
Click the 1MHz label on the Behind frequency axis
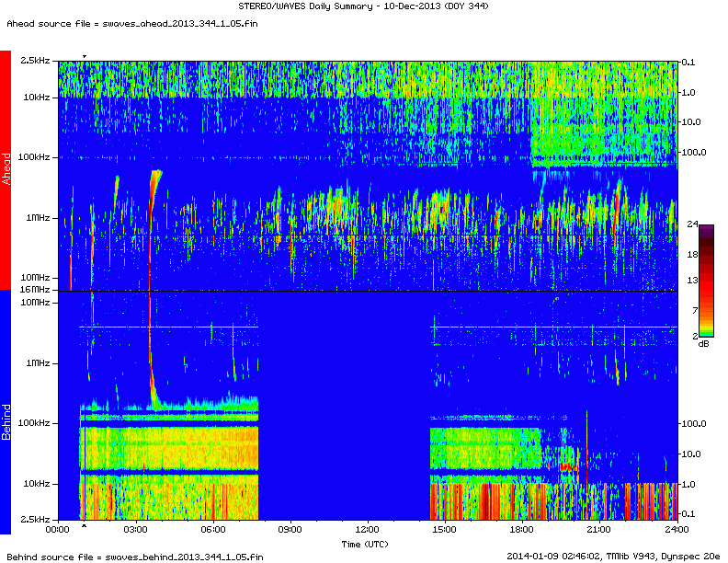(x=38, y=362)
